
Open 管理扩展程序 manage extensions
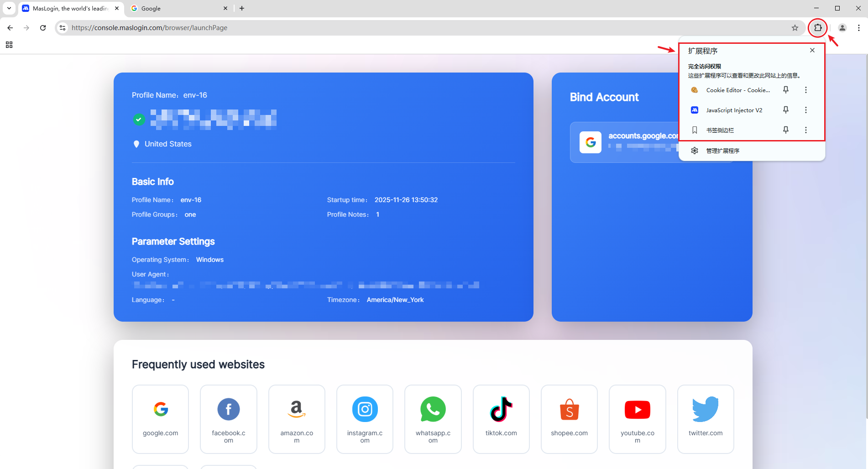point(722,151)
